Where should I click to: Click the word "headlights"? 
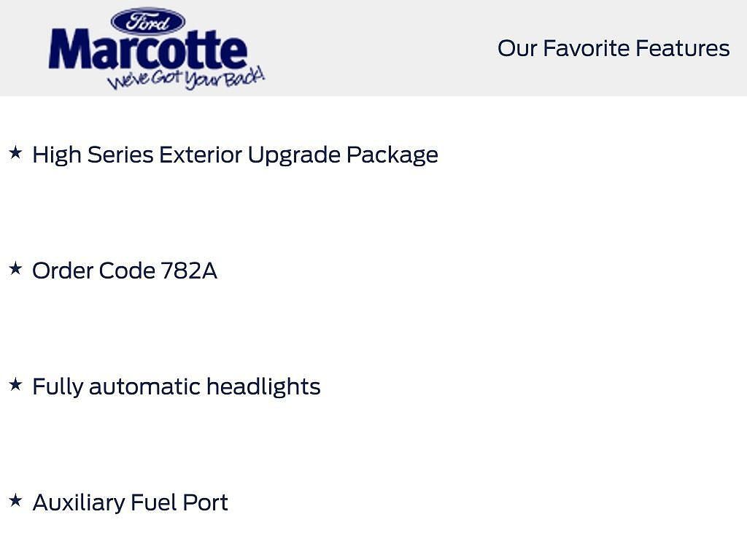point(263,386)
